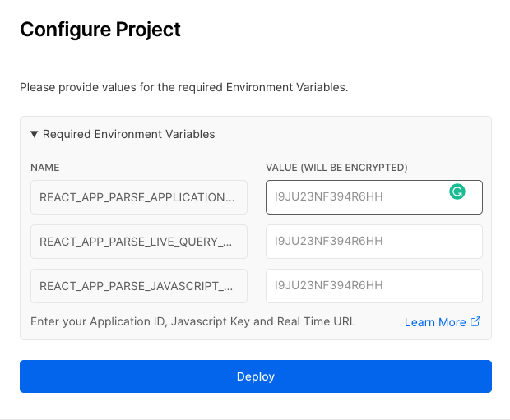Screen dimensions: 510x420
Task: Click the Configure Project heading
Action: (x=100, y=30)
